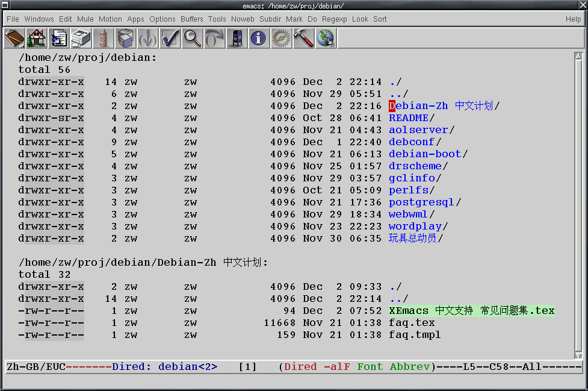Click the blue info icon
The width and height of the screenshot is (588, 391).
coord(259,39)
